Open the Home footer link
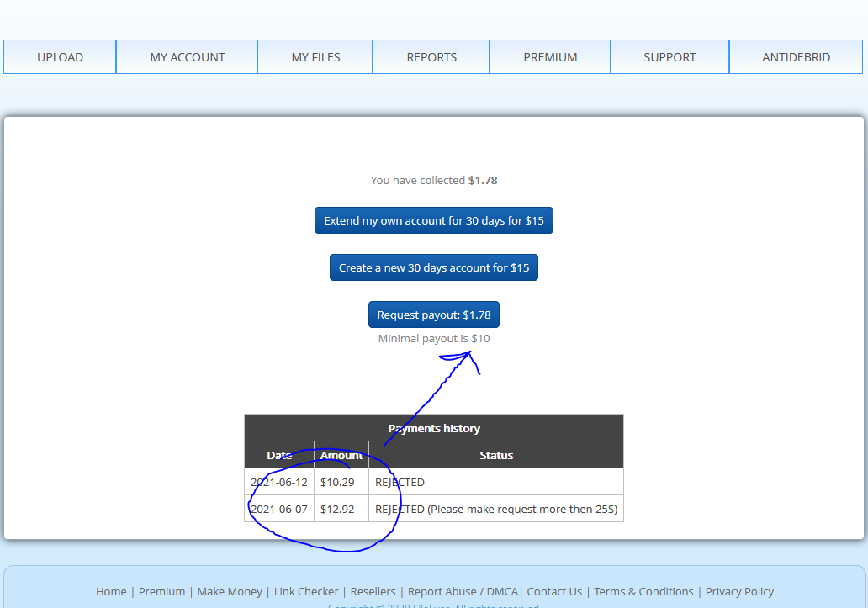Screen dimensions: 868x608 tap(111, 591)
